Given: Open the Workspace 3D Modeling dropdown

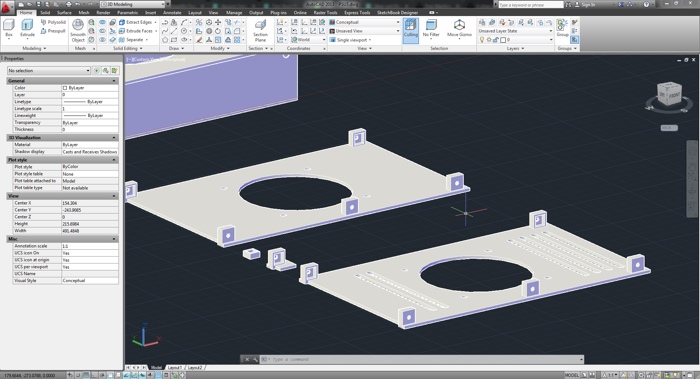Looking at the screenshot, I should (x=133, y=4).
